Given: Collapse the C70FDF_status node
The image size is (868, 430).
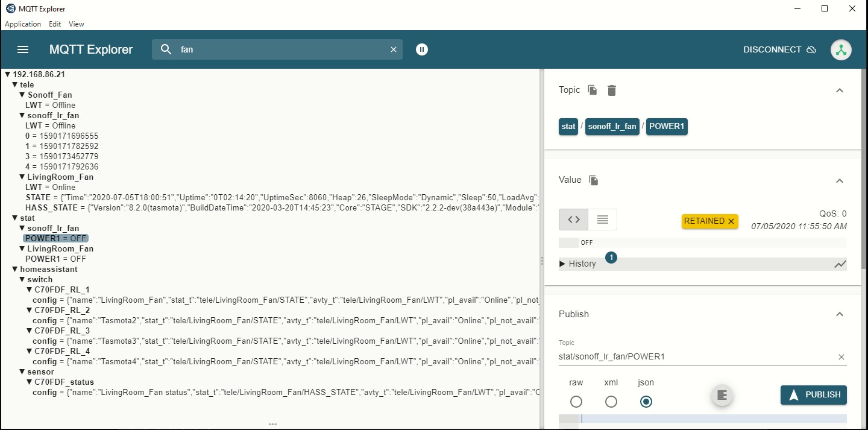Looking at the screenshot, I should [x=30, y=382].
